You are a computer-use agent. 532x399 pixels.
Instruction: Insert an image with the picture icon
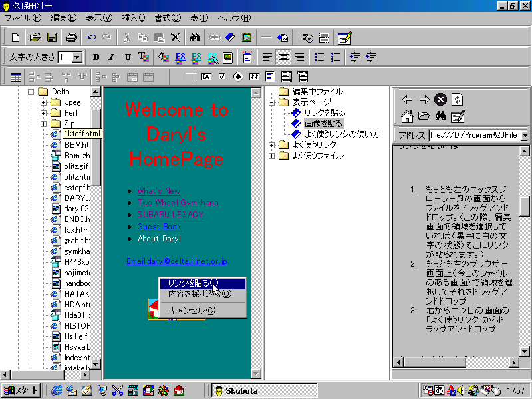[x=247, y=37]
